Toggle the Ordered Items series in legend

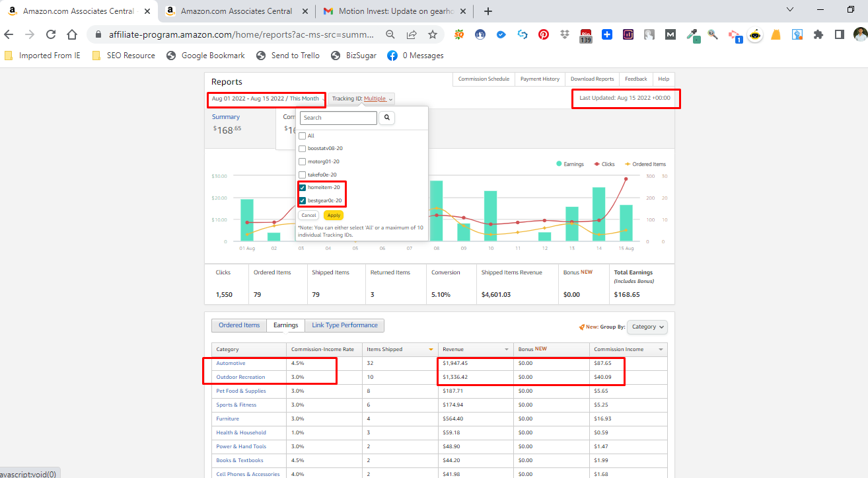pos(645,164)
